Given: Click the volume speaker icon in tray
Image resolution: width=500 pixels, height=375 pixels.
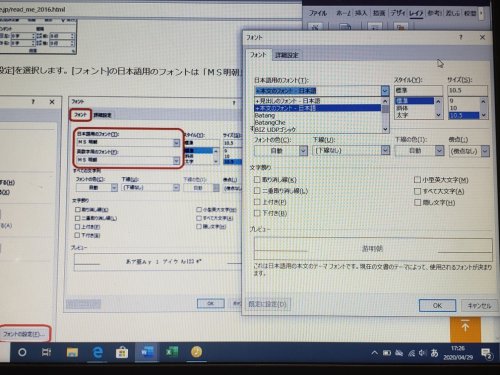Looking at the screenshot, I should point(422,353).
